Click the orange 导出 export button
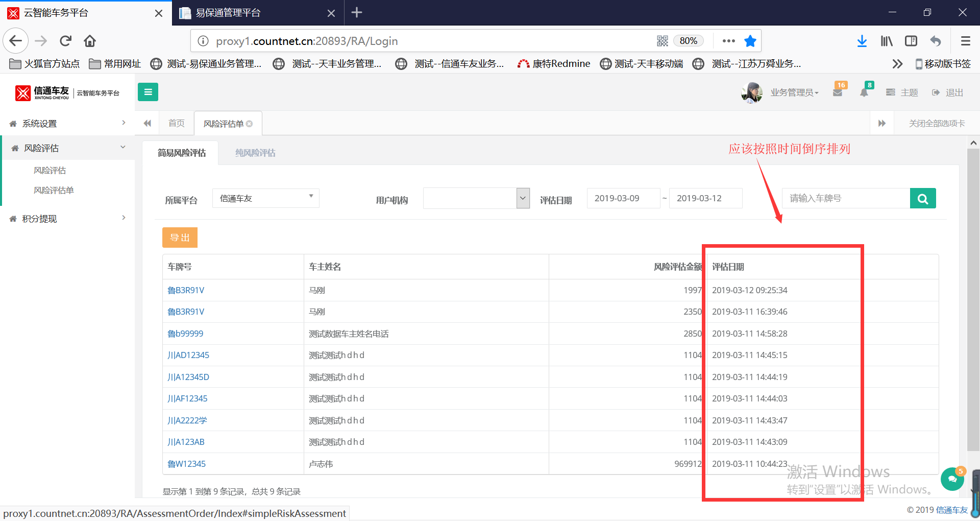This screenshot has width=980, height=521. pyautogui.click(x=180, y=238)
